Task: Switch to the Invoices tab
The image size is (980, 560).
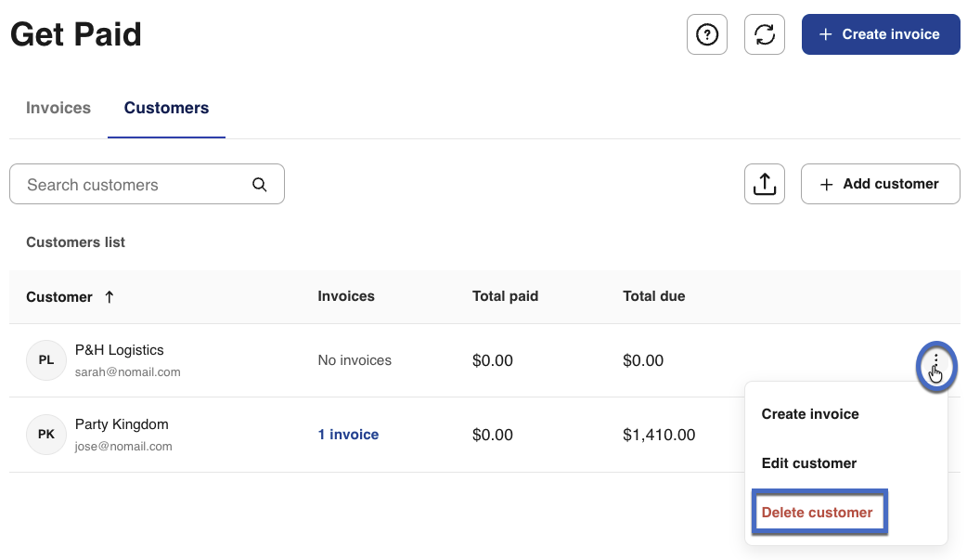Action: (58, 108)
